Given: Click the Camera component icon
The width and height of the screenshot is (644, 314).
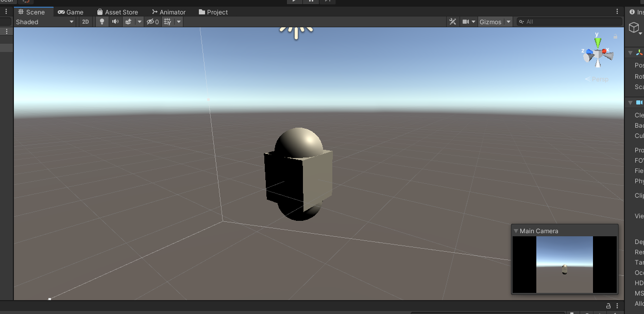Looking at the screenshot, I should click(x=639, y=102).
